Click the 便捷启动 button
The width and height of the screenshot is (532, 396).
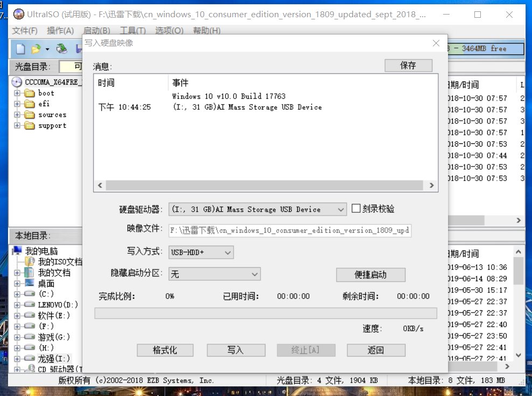(370, 274)
